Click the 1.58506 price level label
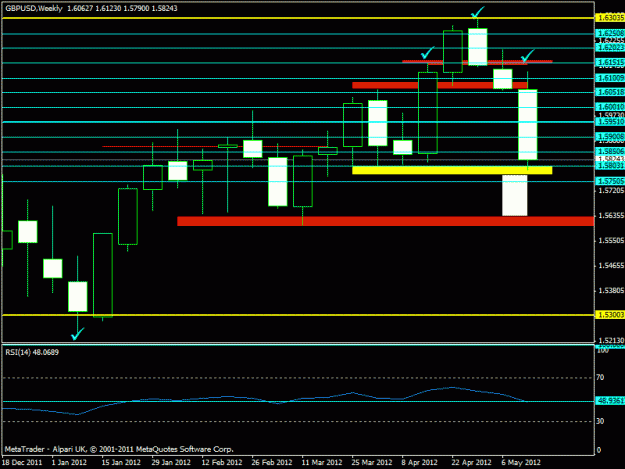The width and height of the screenshot is (625, 469). point(610,151)
